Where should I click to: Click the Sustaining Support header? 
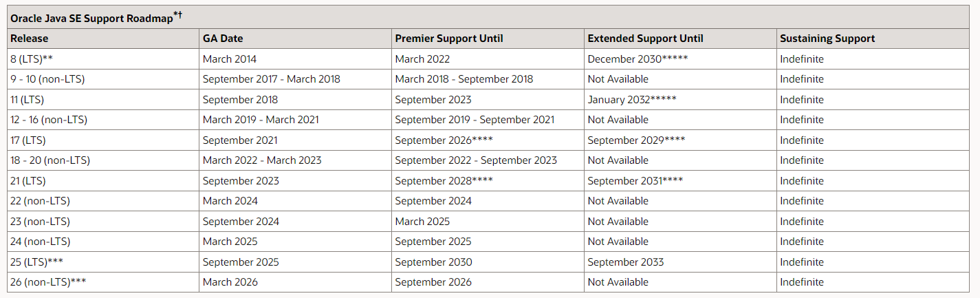[827, 39]
